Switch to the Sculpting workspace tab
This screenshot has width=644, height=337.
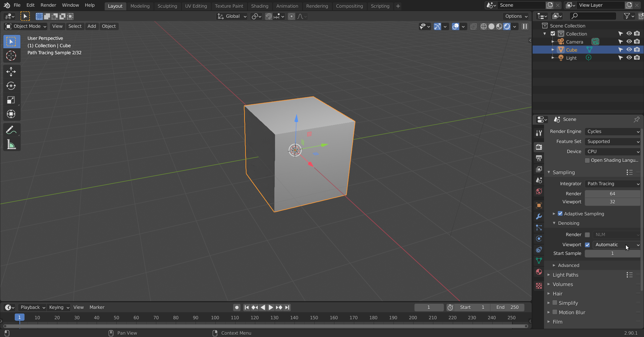pos(167,6)
